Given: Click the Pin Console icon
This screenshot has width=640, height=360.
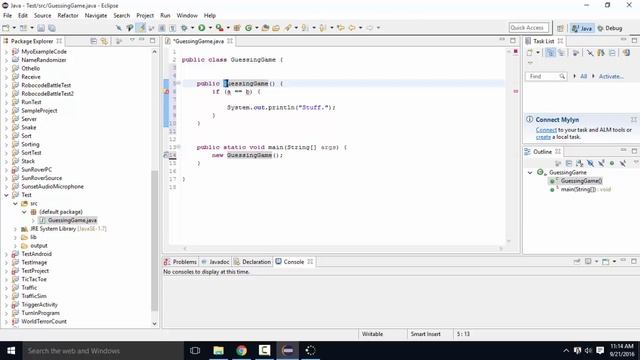Looking at the screenshot, I should click(577, 262).
